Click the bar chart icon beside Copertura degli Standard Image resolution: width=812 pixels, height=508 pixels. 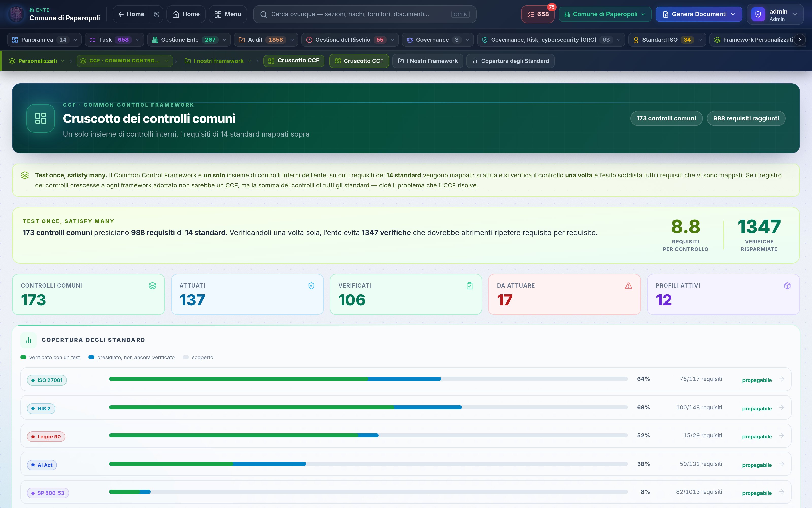(x=28, y=340)
